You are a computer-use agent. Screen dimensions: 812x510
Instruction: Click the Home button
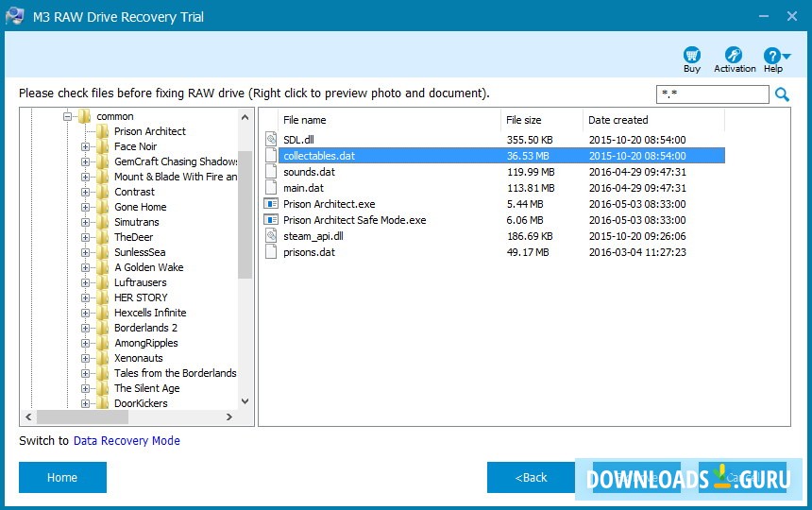[62, 477]
